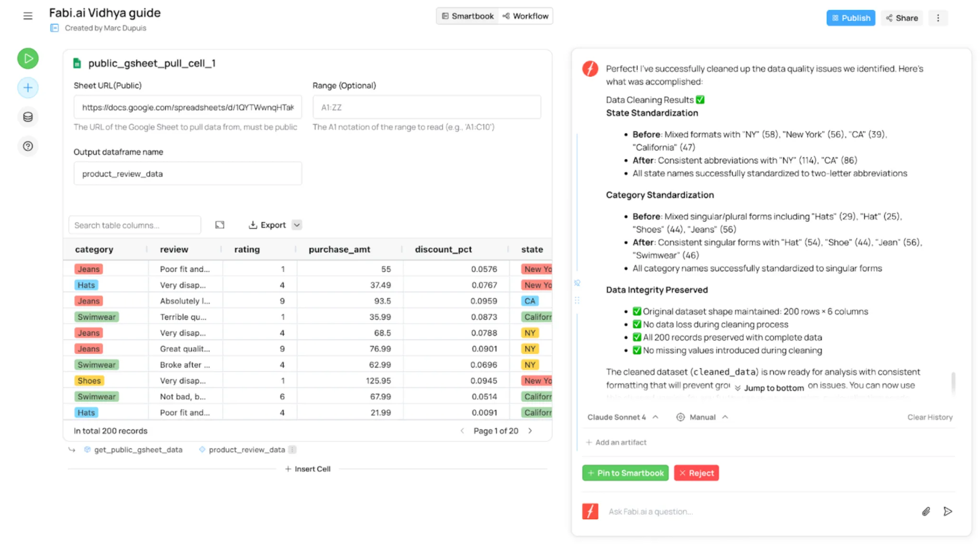Click the pin icon beside the chat panel
This screenshot has height=544, width=980.
point(577,283)
